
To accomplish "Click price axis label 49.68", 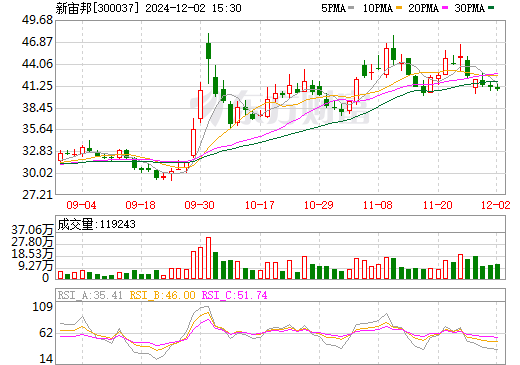I will click(x=37, y=20).
